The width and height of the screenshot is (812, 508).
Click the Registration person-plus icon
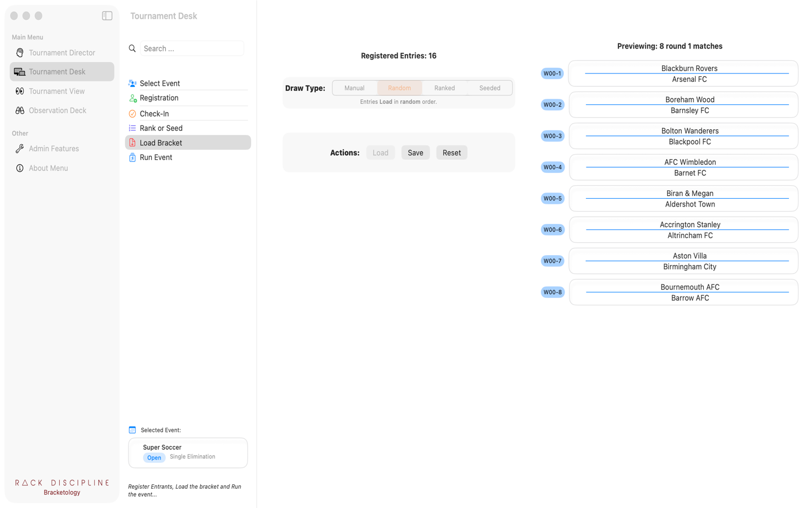(133, 98)
